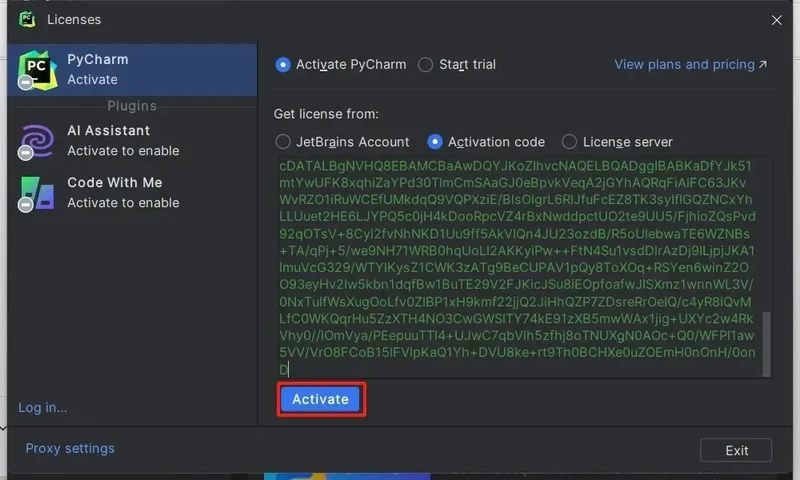The width and height of the screenshot is (800, 480).
Task: Choose the Activation code radio option
Action: [x=435, y=142]
